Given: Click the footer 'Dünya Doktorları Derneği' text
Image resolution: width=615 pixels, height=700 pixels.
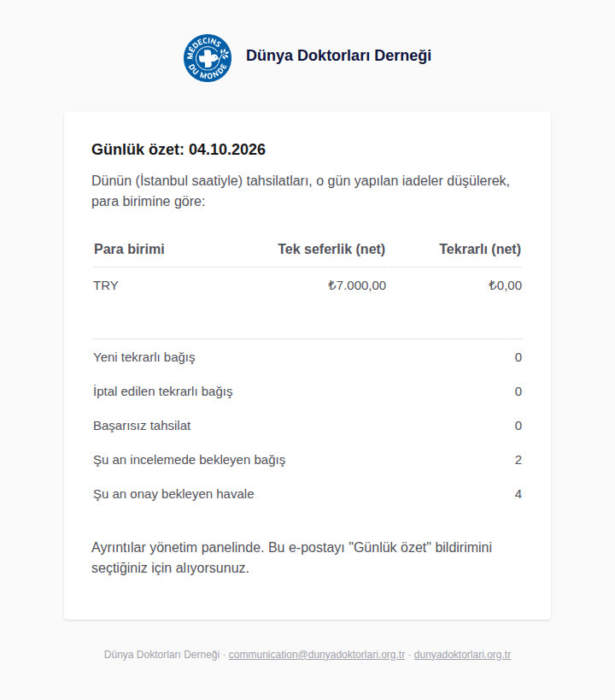Looking at the screenshot, I should point(162,655).
